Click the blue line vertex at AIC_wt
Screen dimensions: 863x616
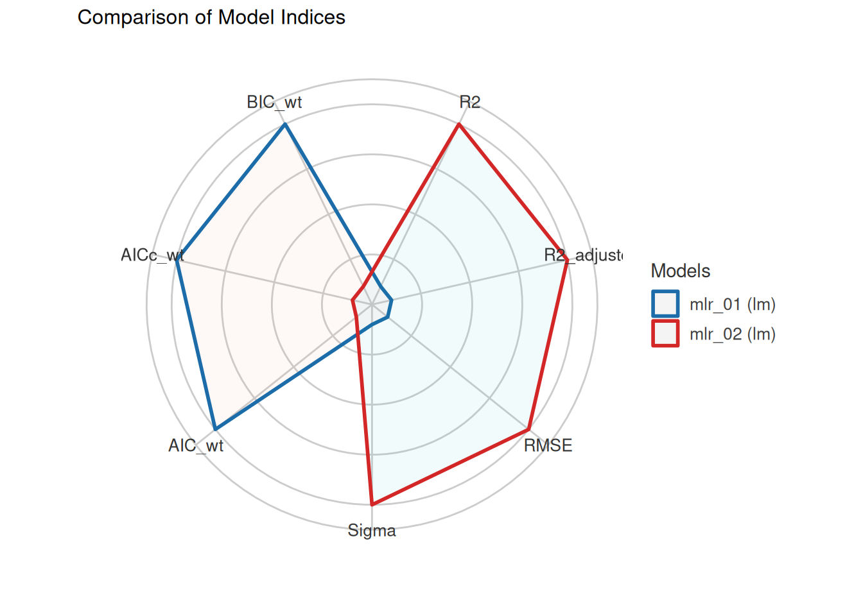tap(215, 429)
